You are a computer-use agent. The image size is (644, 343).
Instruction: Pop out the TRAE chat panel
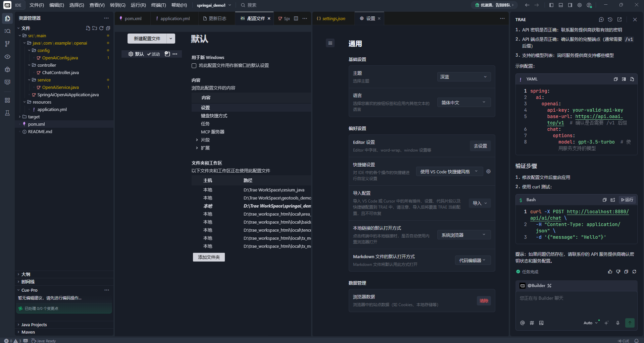pos(620,19)
